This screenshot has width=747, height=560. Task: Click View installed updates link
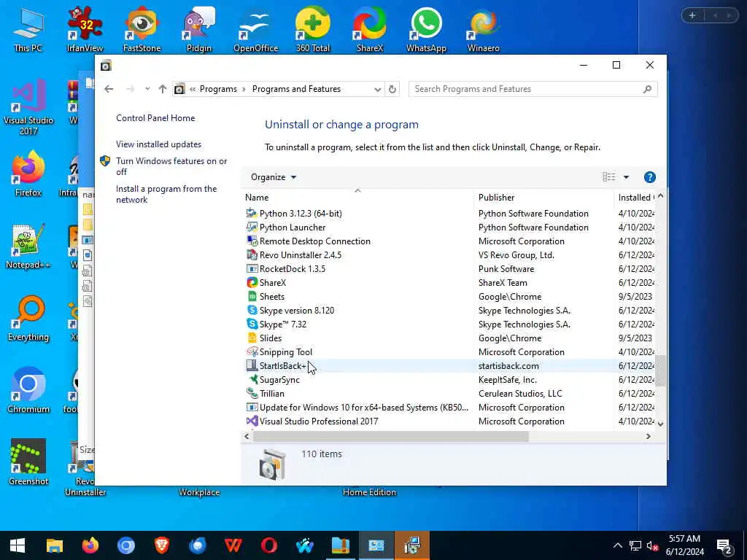pos(158,144)
